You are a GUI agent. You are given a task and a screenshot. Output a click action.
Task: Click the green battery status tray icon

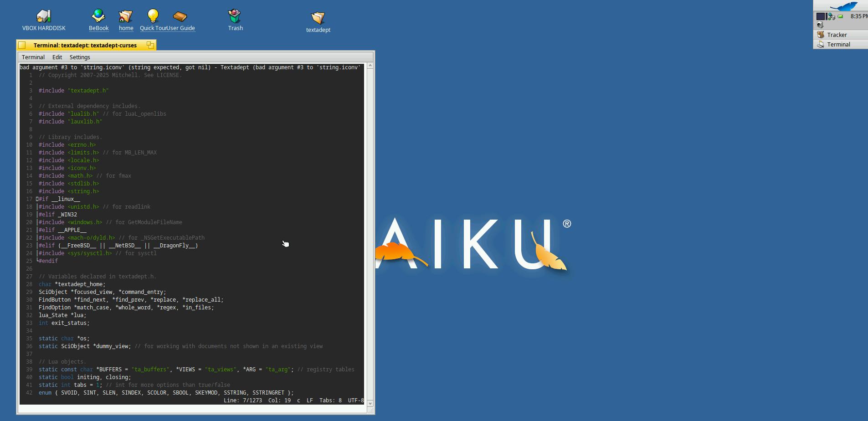coord(841,16)
